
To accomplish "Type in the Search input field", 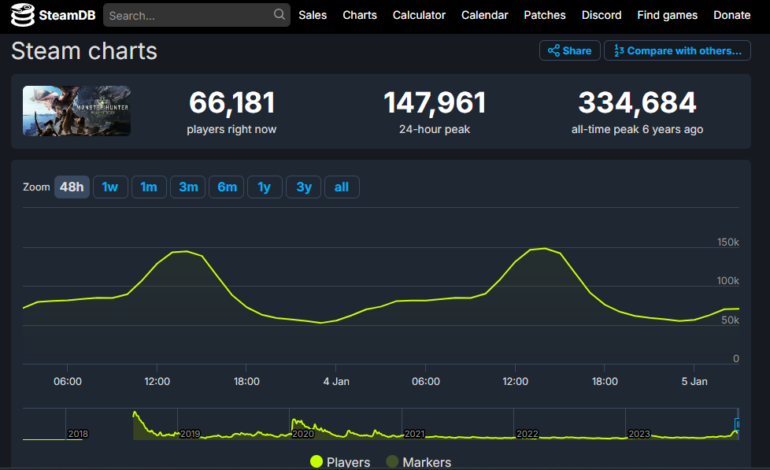I will tap(190, 16).
